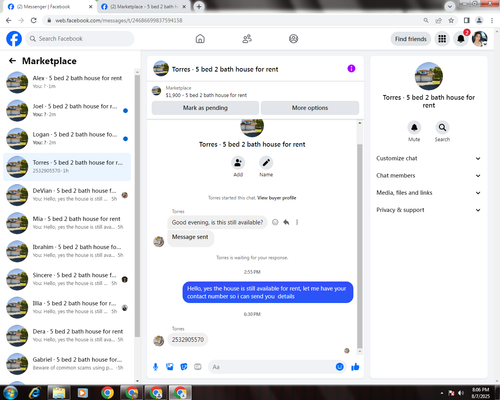The height and width of the screenshot is (400, 500).
Task: Open the Friends icon in top navigation
Action: 247,39
